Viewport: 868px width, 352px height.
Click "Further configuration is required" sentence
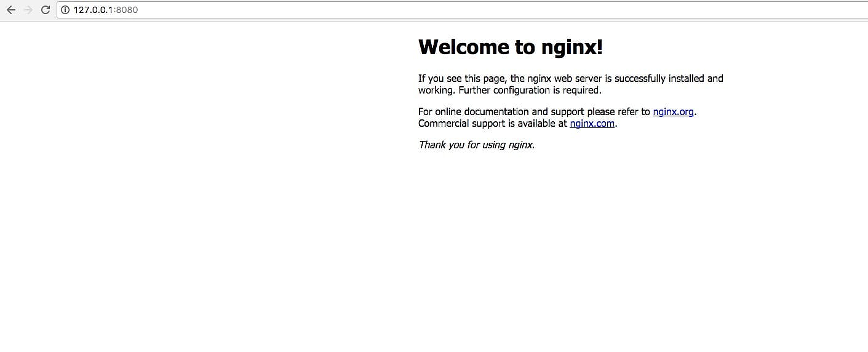[x=529, y=90]
